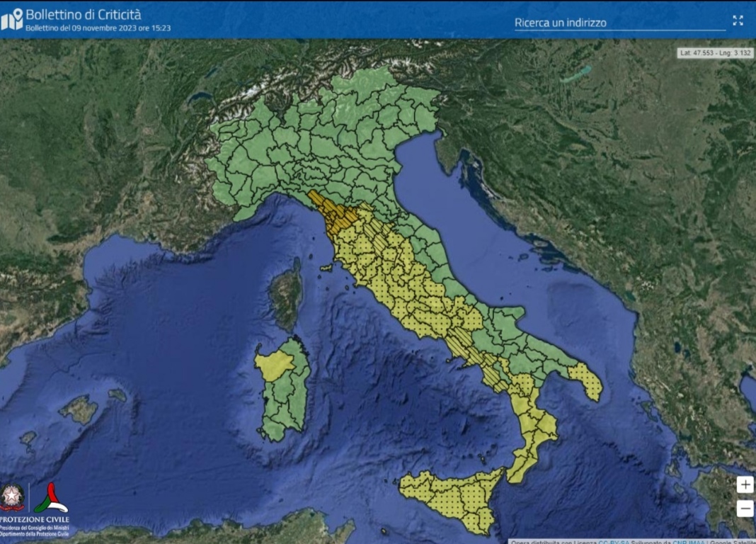Click the 'Protezione Civile' text under the logos

click(x=35, y=520)
